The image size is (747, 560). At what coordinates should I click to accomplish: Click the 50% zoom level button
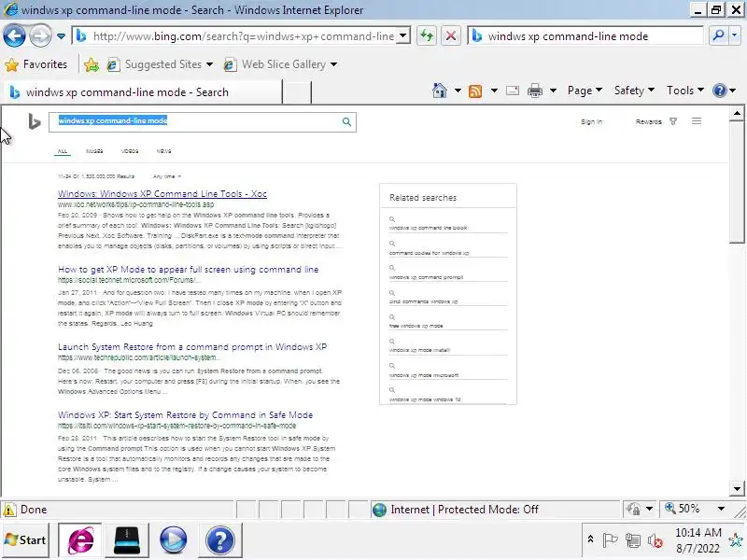(x=684, y=509)
